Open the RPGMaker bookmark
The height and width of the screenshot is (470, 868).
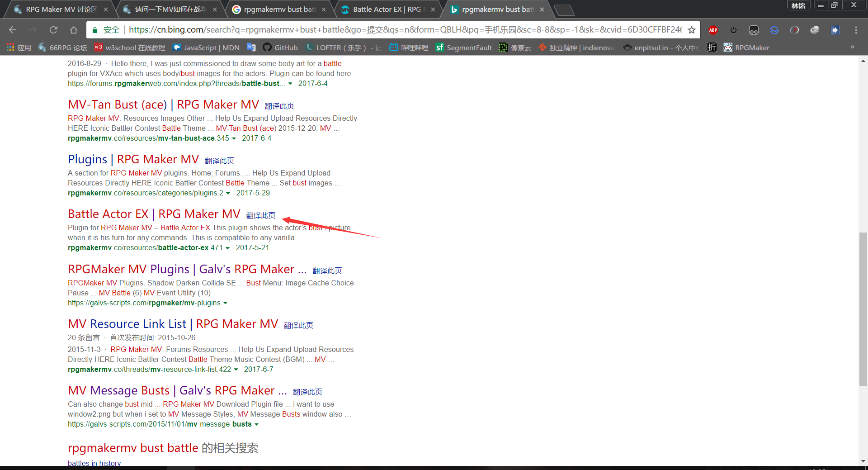[x=746, y=47]
